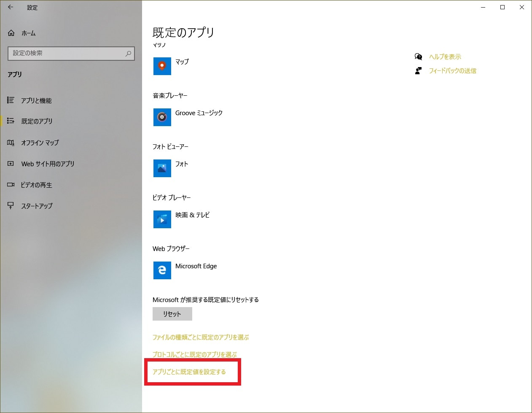Close the 設定 window

pos(522,7)
